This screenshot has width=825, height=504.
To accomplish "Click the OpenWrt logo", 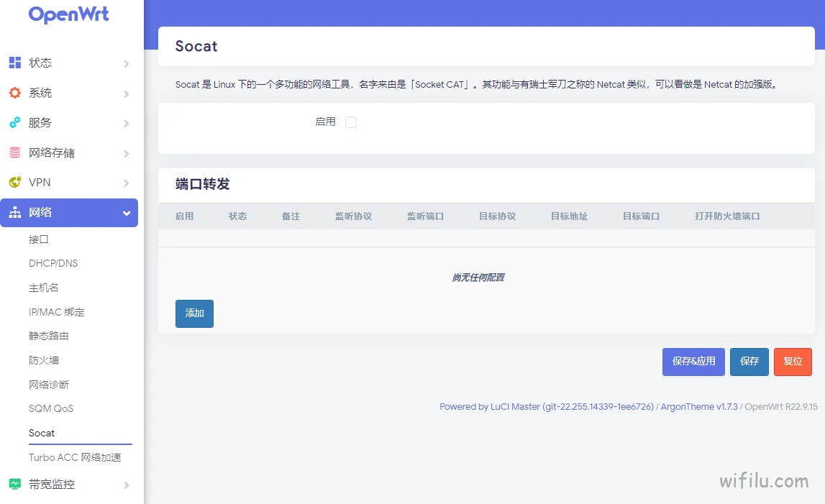I will click(x=69, y=14).
